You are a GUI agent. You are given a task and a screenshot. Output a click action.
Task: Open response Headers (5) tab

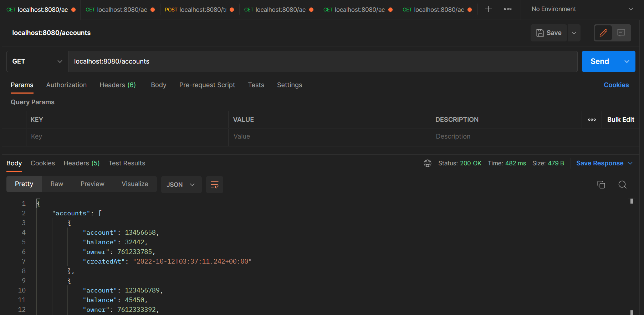(82, 163)
